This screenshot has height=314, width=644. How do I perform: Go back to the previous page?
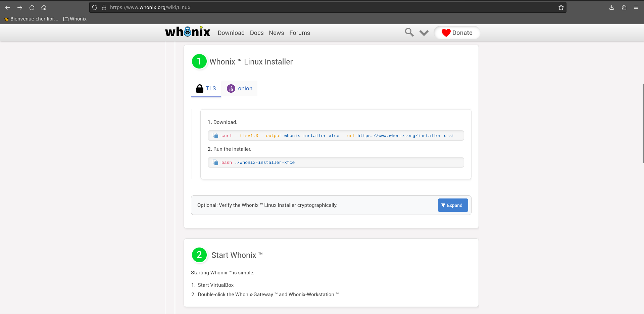click(8, 7)
